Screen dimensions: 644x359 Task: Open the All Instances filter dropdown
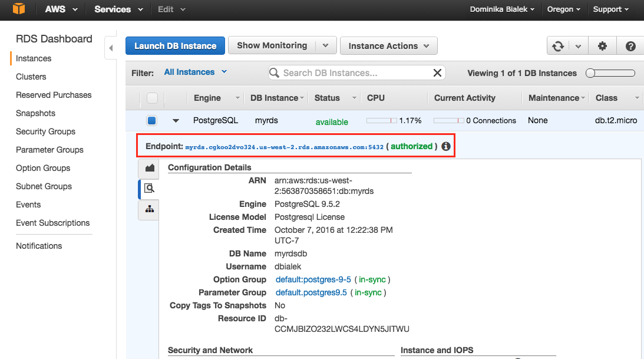pos(196,72)
